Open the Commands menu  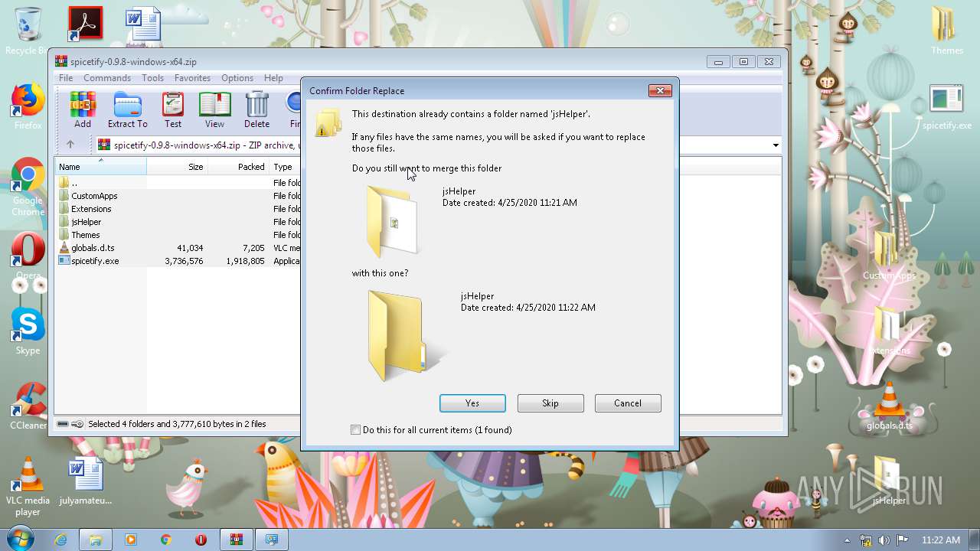(107, 78)
